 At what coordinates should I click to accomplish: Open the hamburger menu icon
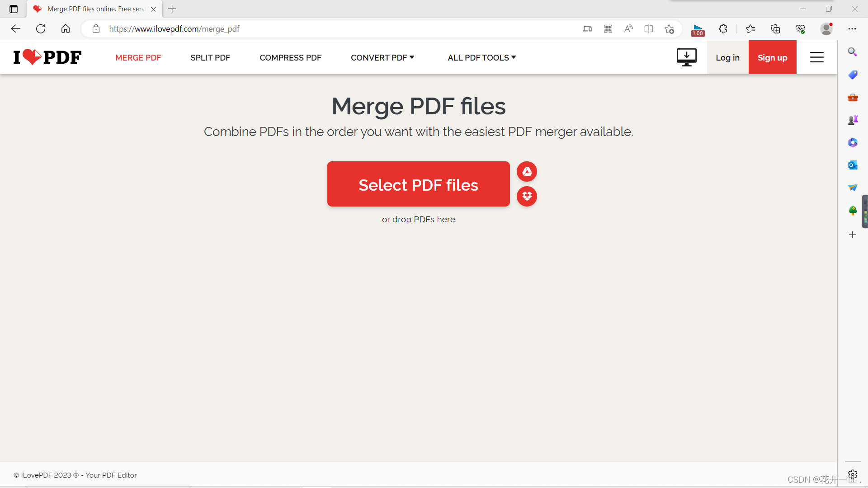click(816, 57)
